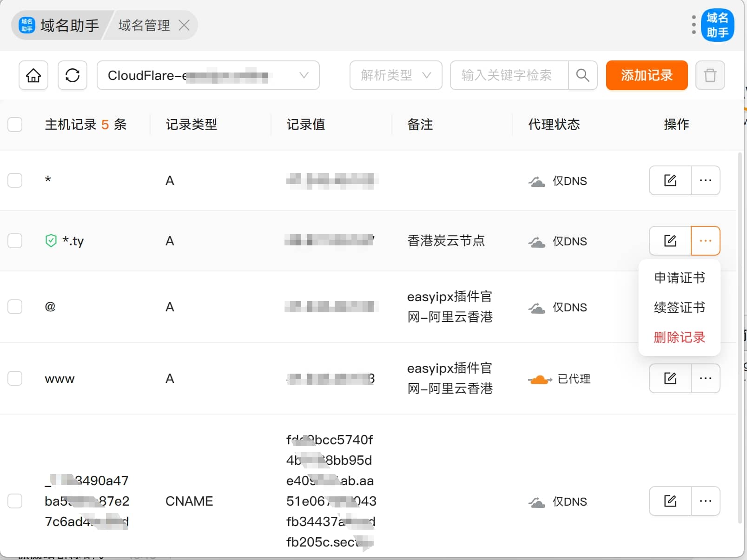Go to home via house icon

(33, 75)
